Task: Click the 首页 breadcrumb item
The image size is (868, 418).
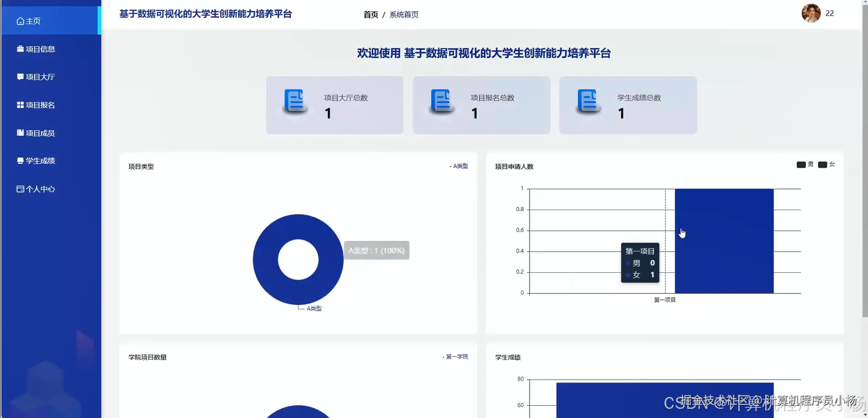Action: 370,15
